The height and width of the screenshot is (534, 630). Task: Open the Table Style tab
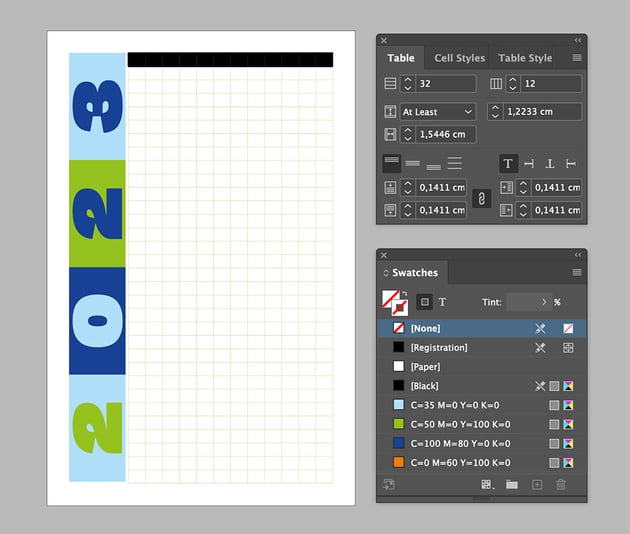coord(525,58)
